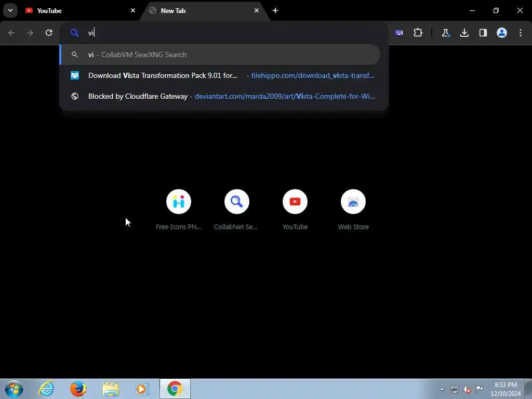Show hidden system tray icons
The image size is (532, 399).
pos(442,389)
